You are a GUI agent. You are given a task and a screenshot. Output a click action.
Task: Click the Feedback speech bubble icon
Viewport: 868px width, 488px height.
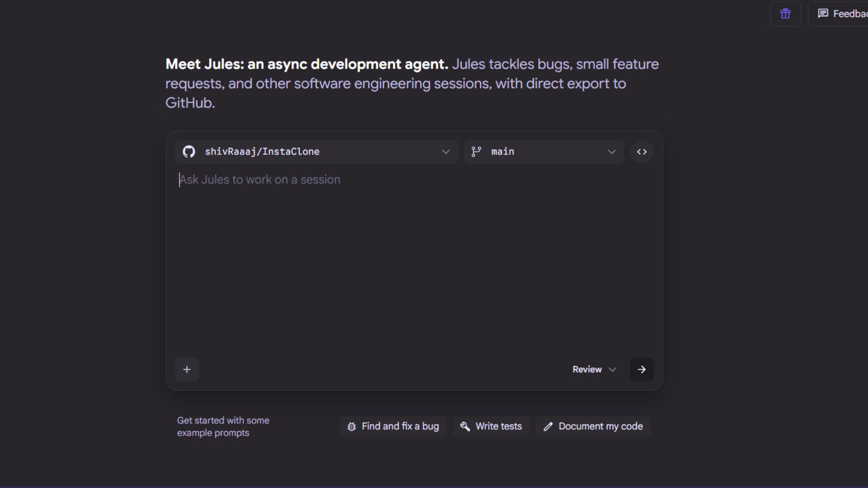823,14
